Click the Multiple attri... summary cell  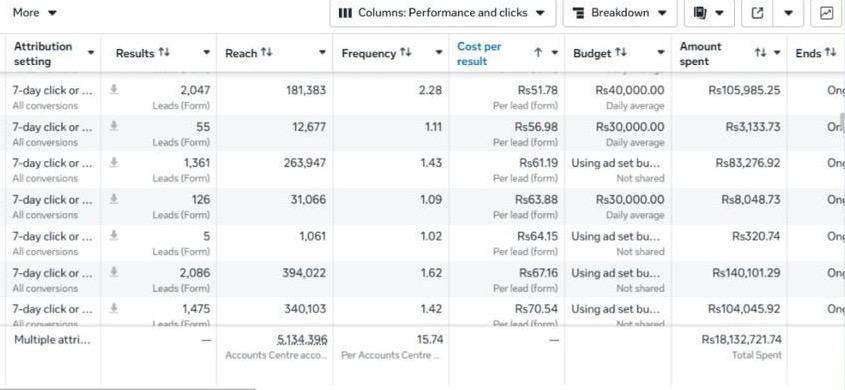pos(53,340)
